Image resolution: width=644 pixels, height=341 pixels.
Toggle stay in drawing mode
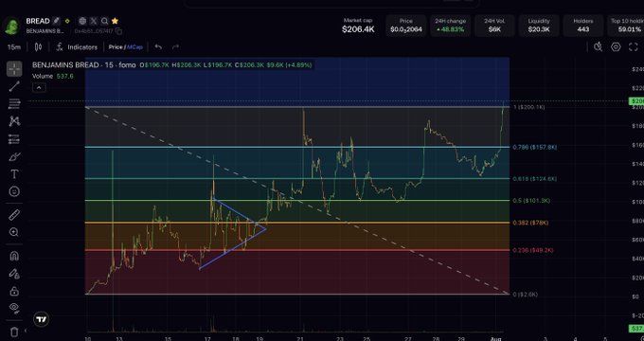coord(14,274)
